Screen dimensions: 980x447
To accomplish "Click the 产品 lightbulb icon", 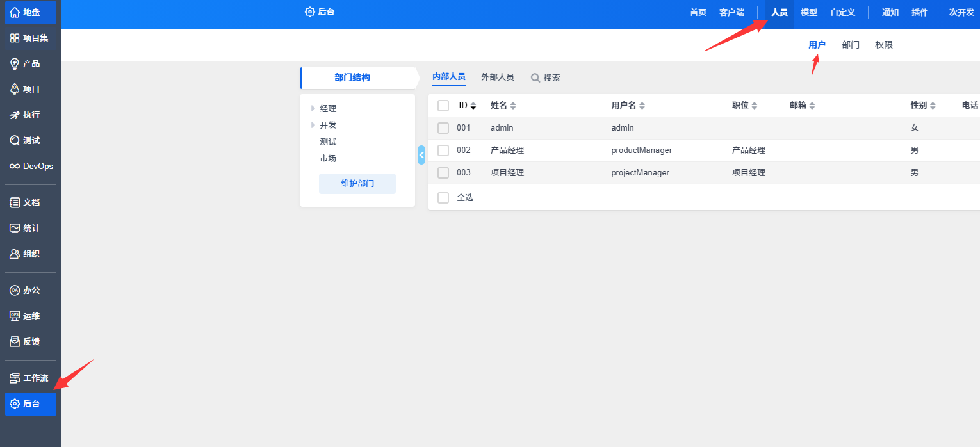I will (15, 63).
